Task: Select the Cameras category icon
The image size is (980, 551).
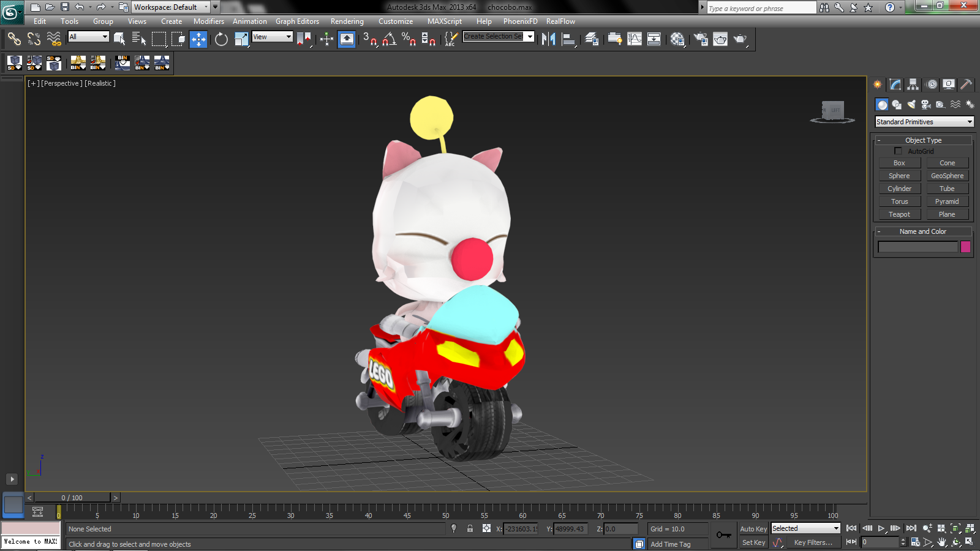Action: tap(926, 105)
